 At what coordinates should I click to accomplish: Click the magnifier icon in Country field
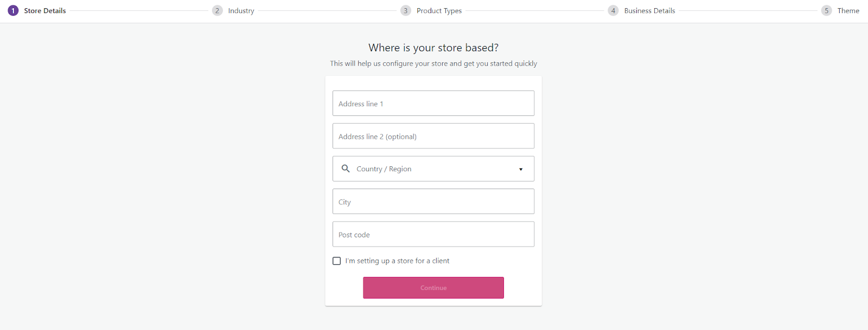pos(346,169)
